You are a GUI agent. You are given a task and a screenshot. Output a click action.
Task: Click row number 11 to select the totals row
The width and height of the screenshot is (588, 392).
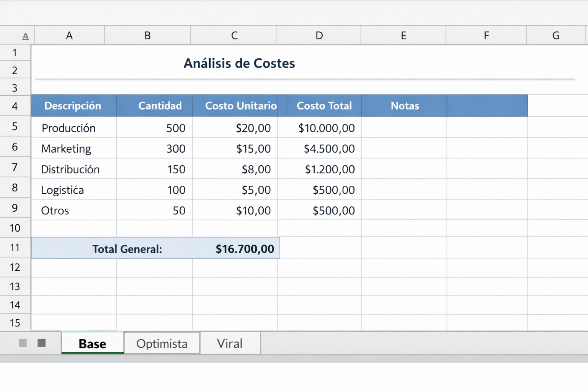[15, 247]
